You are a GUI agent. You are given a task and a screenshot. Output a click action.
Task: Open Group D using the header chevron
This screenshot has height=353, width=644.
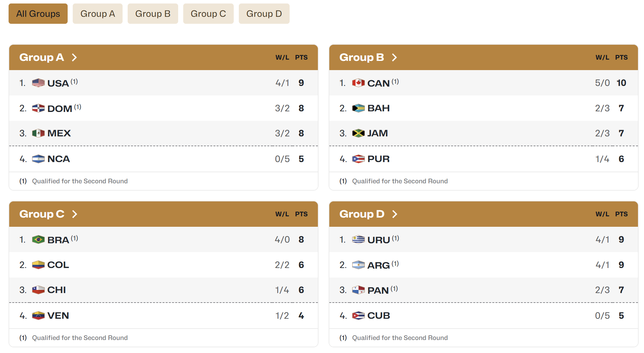[x=395, y=214]
